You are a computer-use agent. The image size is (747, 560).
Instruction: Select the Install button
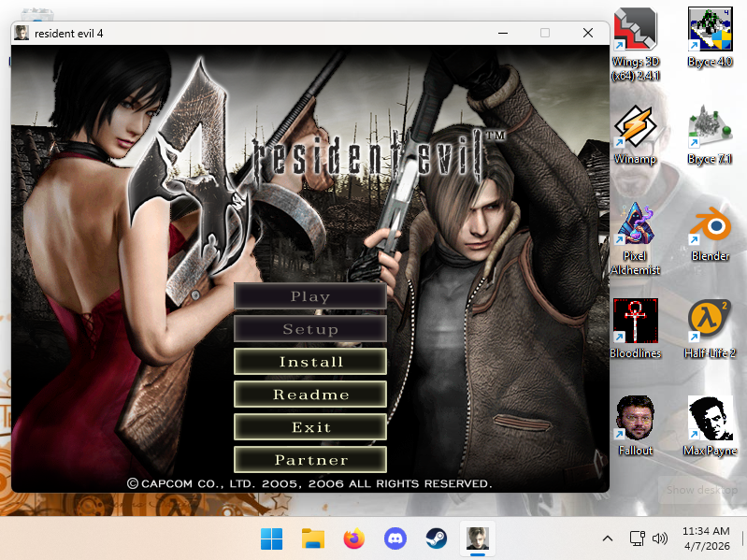310,362
